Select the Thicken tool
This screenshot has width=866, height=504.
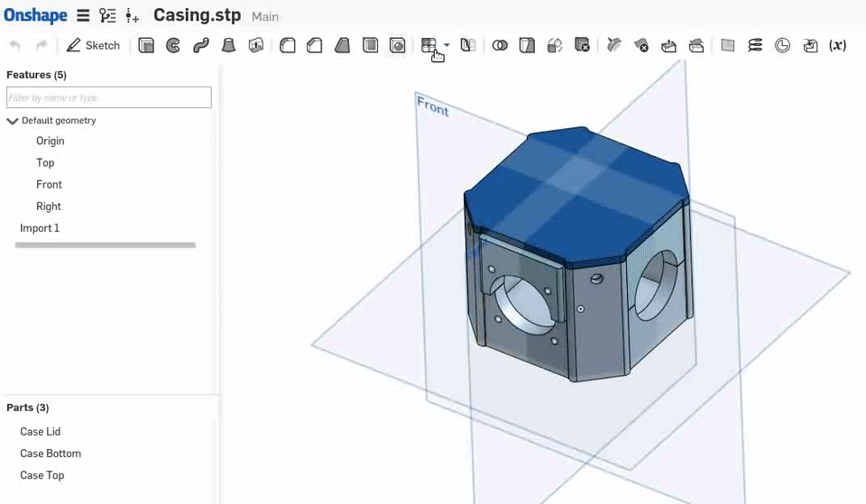[255, 45]
